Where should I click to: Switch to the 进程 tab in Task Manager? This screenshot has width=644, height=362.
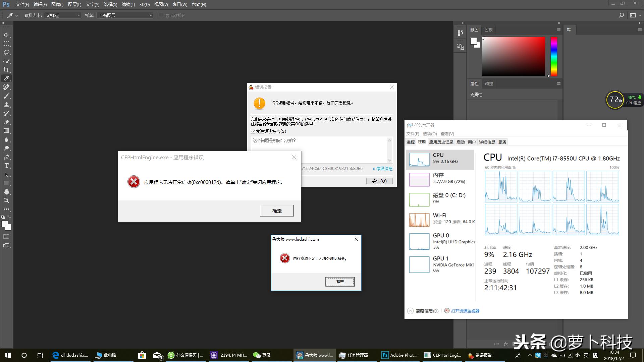pos(411,142)
